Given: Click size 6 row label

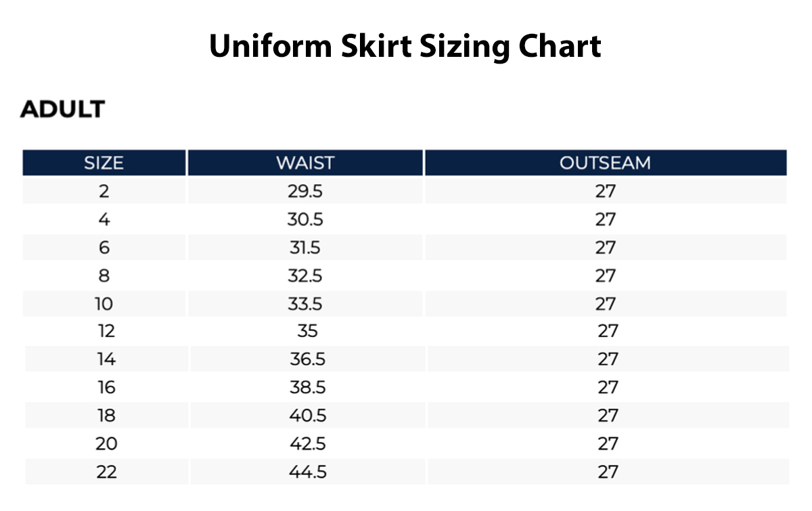Looking at the screenshot, I should [x=104, y=248].
